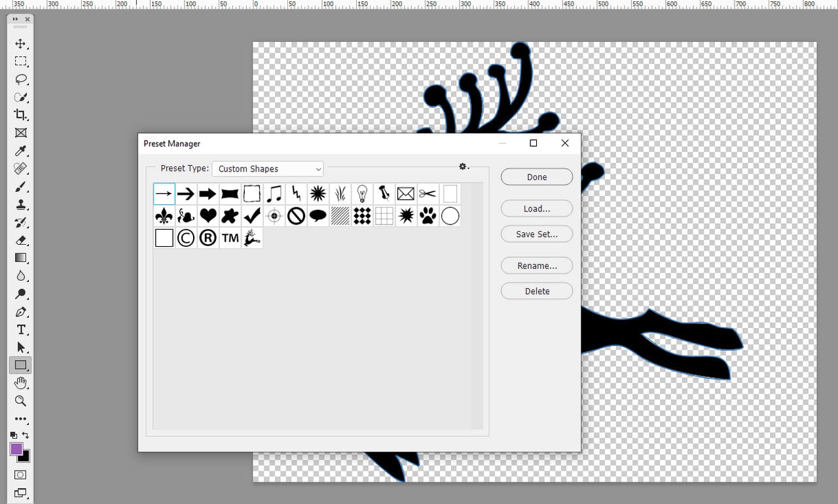Select the envelope shape preset
Screen dimensions: 838x504
(406, 194)
